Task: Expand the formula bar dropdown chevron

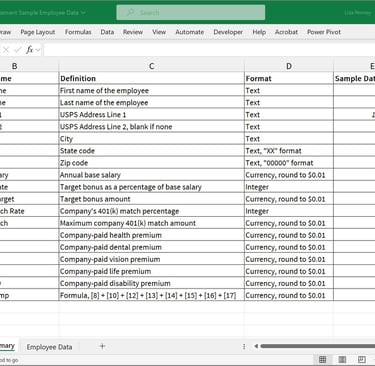Action: tap(38, 50)
